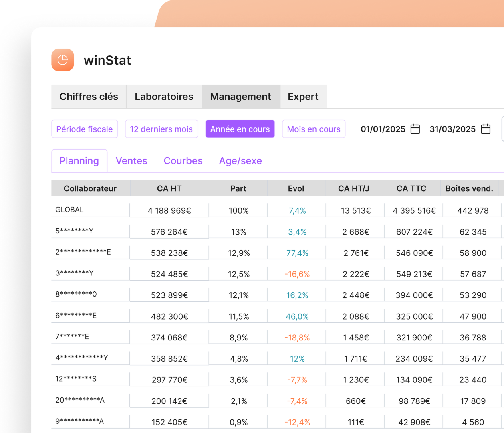Select the Période fiscale filter
This screenshot has height=433, width=504.
[x=85, y=129]
